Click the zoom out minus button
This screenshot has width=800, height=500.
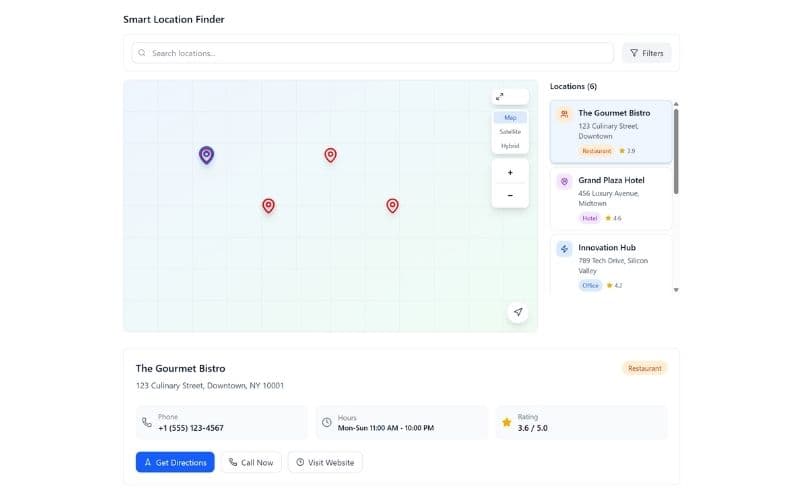point(510,195)
